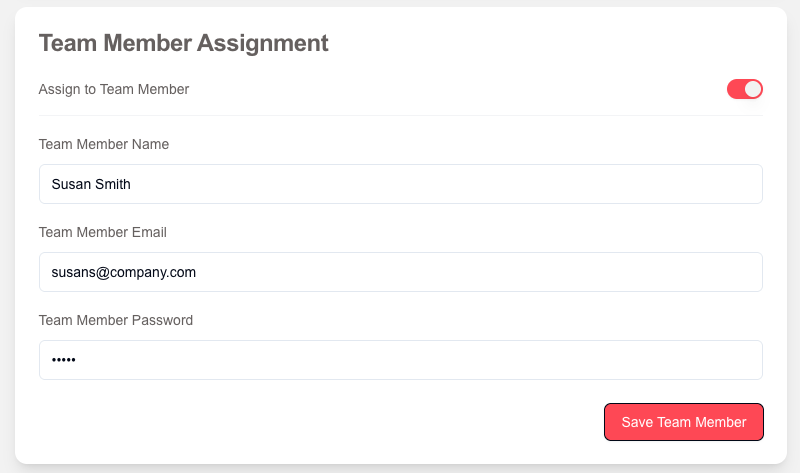Click into the Team Member Email field
The image size is (800, 473).
tap(400, 272)
